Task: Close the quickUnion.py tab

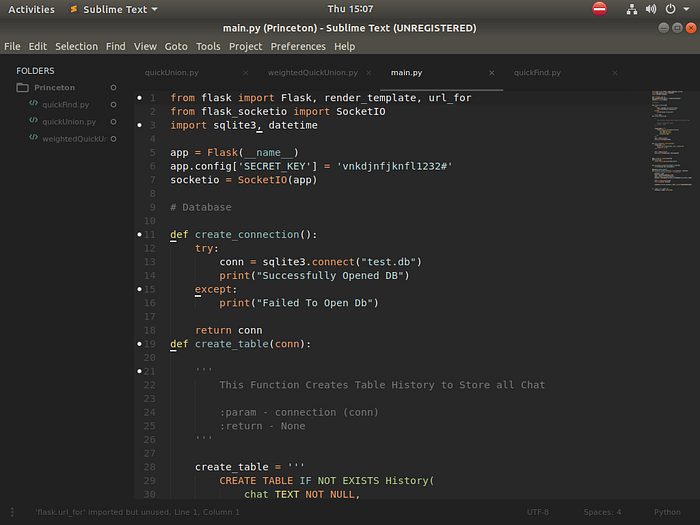Action: (246, 72)
